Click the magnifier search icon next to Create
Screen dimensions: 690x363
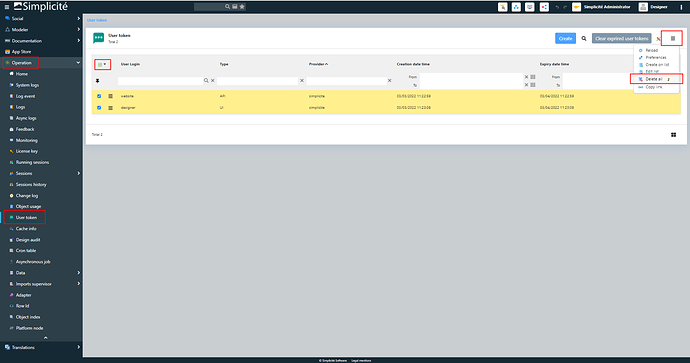pyautogui.click(x=584, y=39)
